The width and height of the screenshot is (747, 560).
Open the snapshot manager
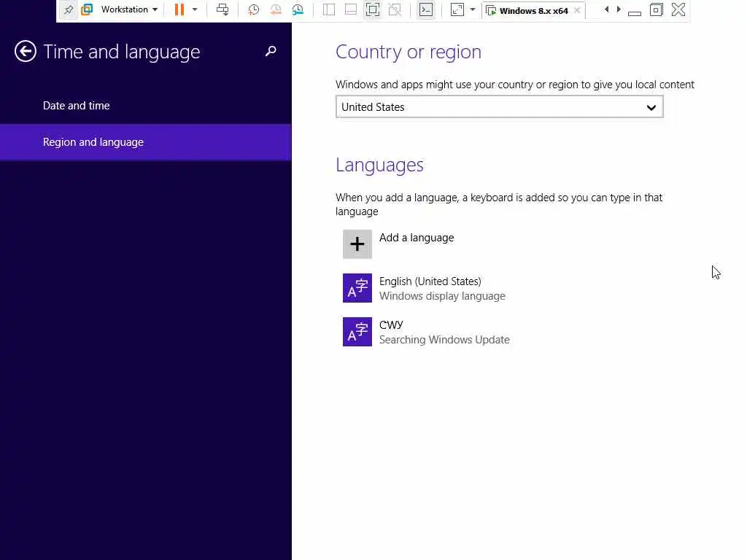click(x=298, y=9)
